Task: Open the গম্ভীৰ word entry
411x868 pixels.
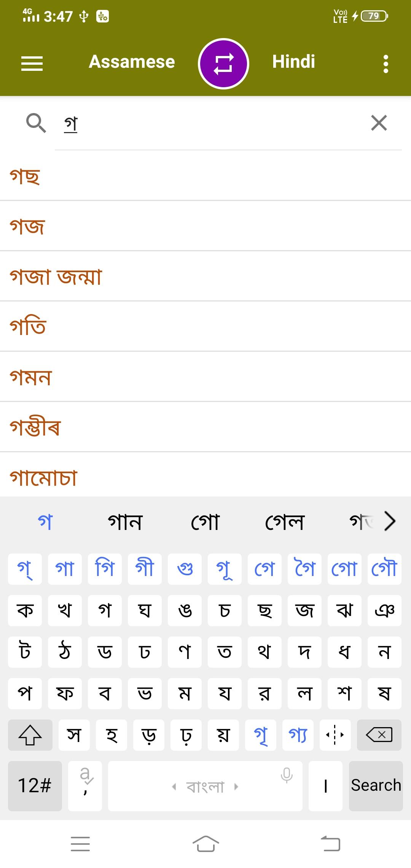Action: 35,427
